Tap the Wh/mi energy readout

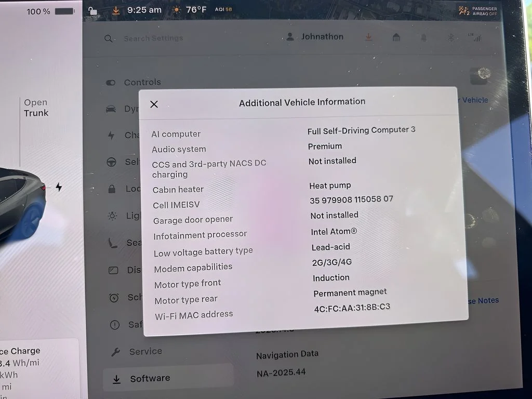click(x=20, y=363)
